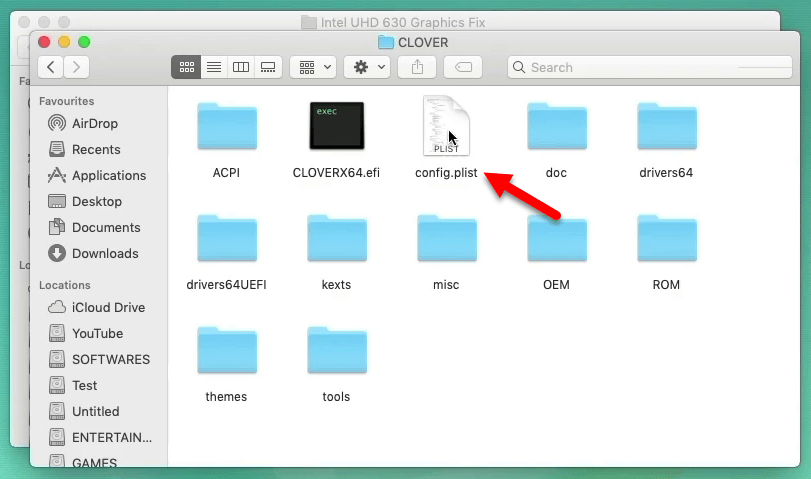Viewport: 811px width, 479px height.
Task: Focus the Search field
Action: 650,67
